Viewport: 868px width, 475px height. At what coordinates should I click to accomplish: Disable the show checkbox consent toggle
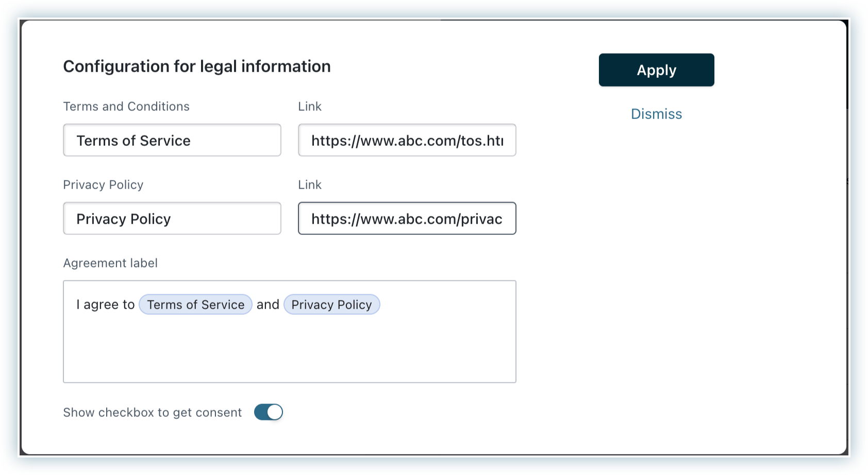click(x=269, y=412)
